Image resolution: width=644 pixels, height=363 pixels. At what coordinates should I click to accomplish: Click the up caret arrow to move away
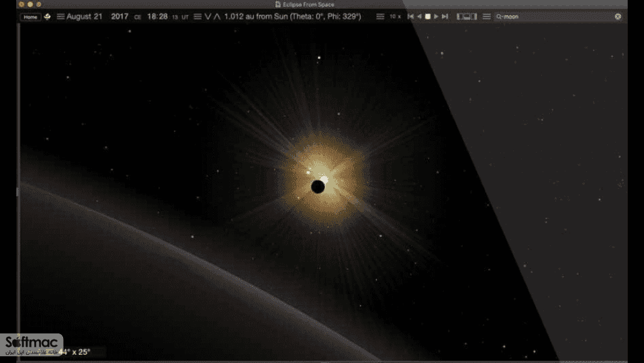pos(217,17)
